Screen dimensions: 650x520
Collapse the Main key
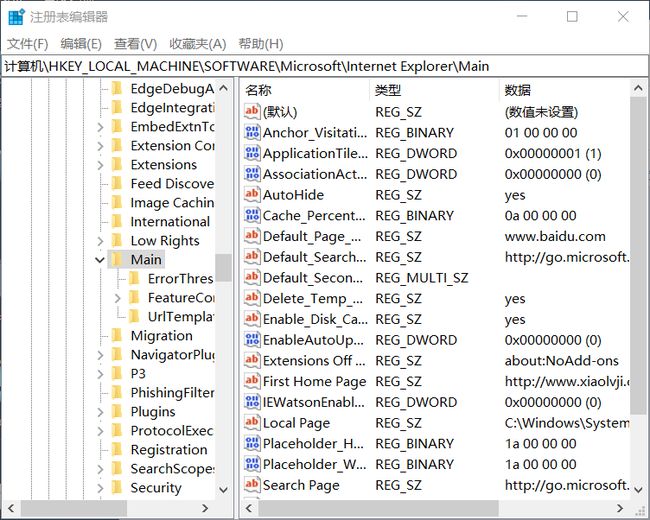click(100, 260)
